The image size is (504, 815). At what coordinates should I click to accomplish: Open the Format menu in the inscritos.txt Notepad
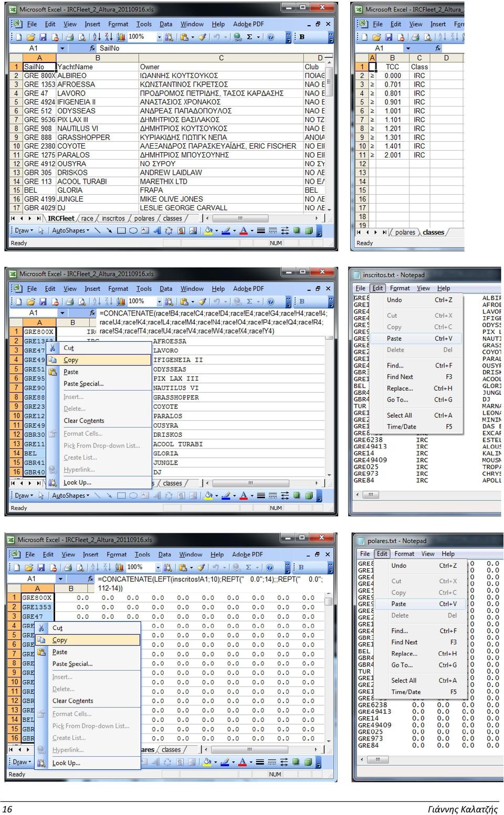click(x=400, y=288)
